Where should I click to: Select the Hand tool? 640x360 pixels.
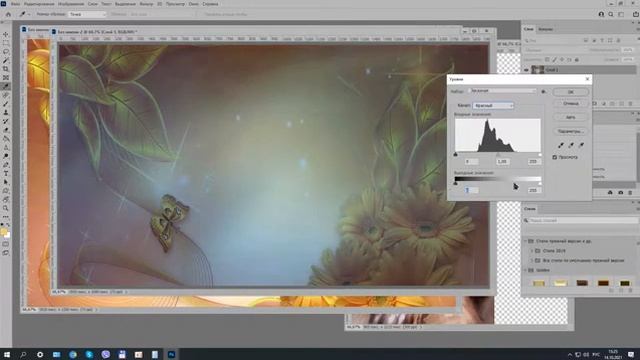pyautogui.click(x=6, y=200)
